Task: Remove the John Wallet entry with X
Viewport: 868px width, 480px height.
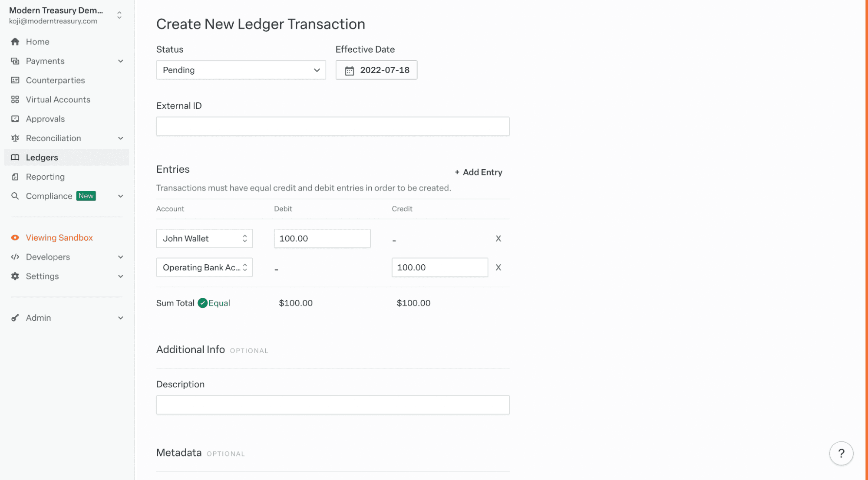Action: (x=498, y=238)
